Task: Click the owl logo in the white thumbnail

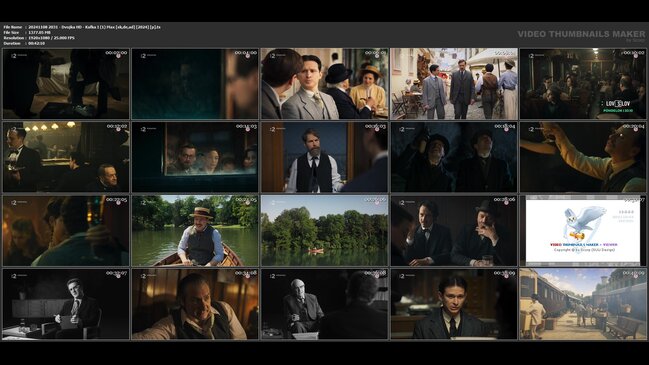Action: click(583, 224)
